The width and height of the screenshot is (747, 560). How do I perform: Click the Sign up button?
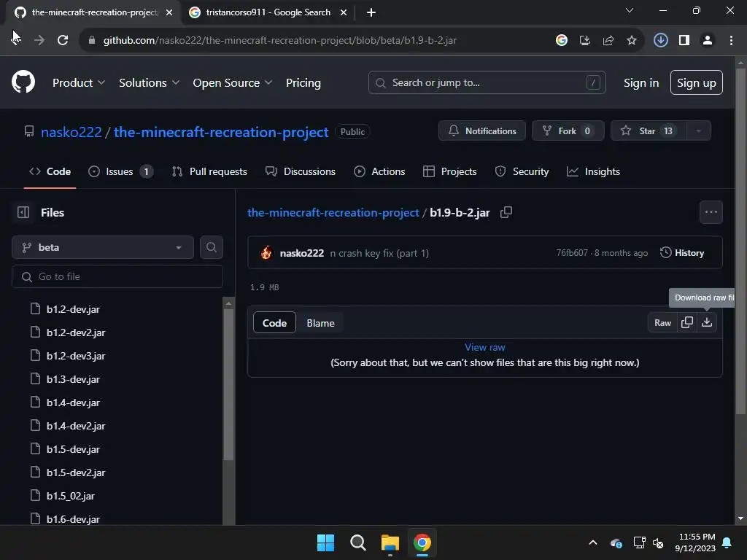tap(697, 82)
